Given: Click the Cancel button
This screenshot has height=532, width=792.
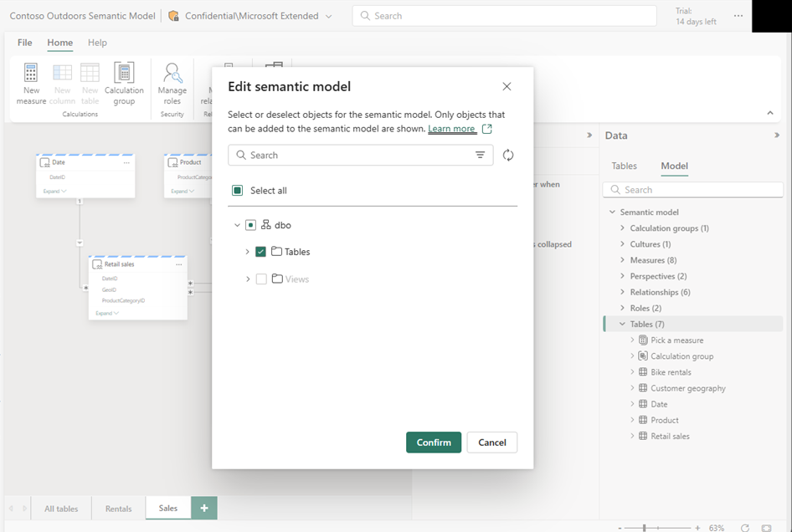Looking at the screenshot, I should tap(492, 442).
